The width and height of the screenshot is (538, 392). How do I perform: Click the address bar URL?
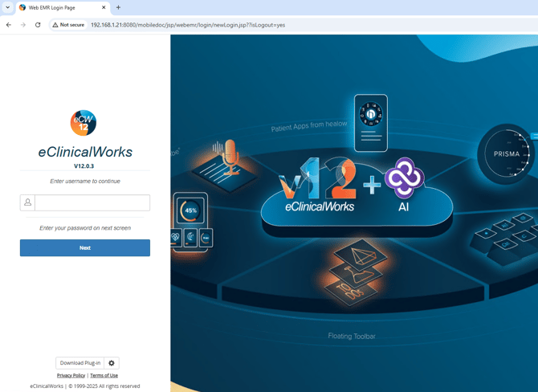click(x=188, y=25)
